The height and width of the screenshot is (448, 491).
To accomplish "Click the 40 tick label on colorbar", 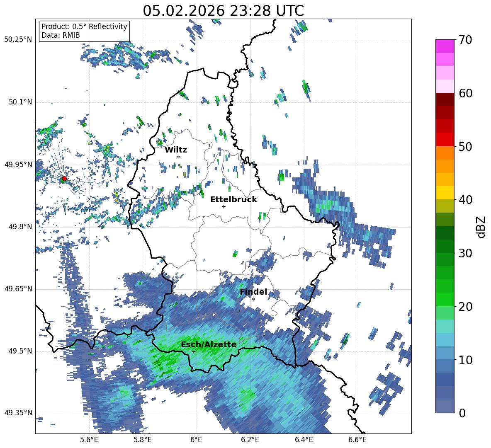I will pos(465,200).
